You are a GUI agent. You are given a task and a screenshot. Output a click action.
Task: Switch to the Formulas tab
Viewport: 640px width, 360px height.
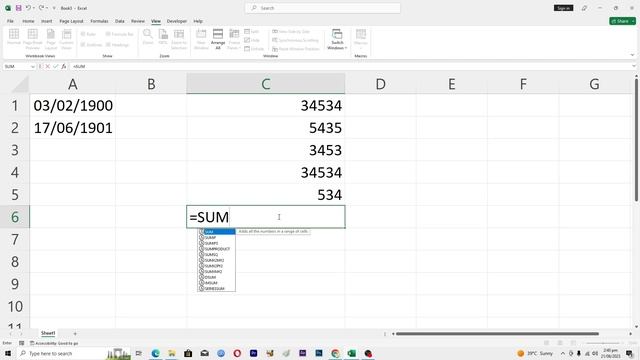tap(99, 21)
